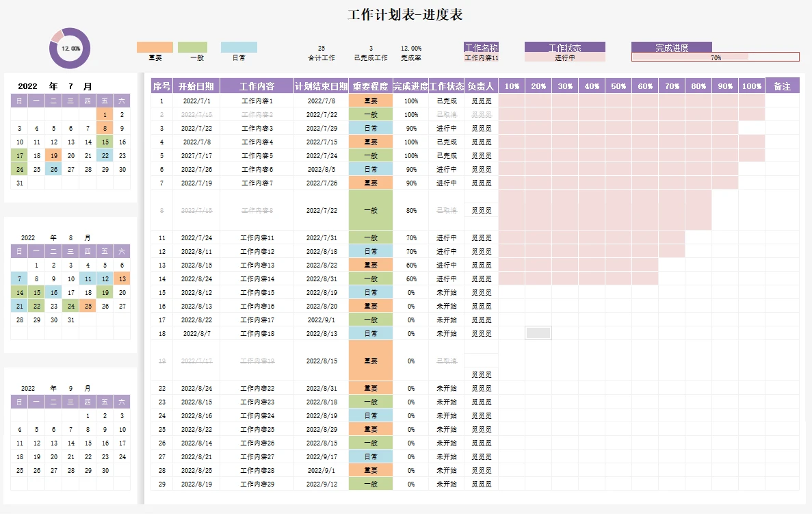
Task: Click the green 一般 legend swatch
Action: (193, 47)
